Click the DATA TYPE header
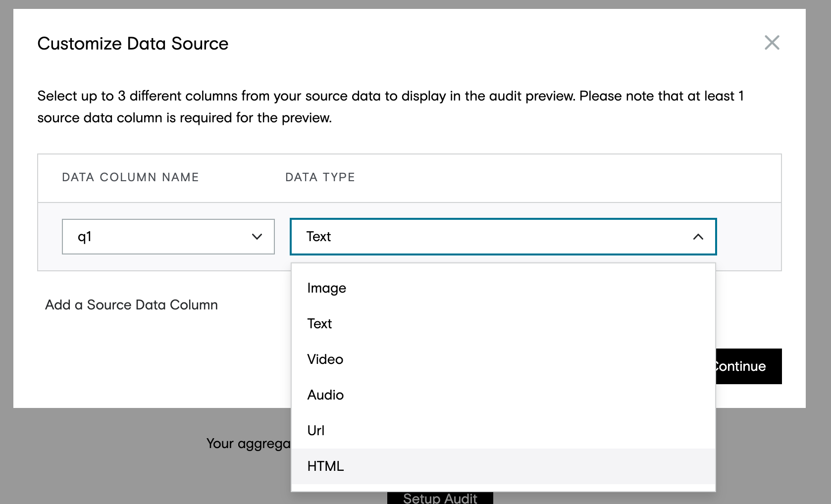The image size is (831, 504). pyautogui.click(x=320, y=177)
